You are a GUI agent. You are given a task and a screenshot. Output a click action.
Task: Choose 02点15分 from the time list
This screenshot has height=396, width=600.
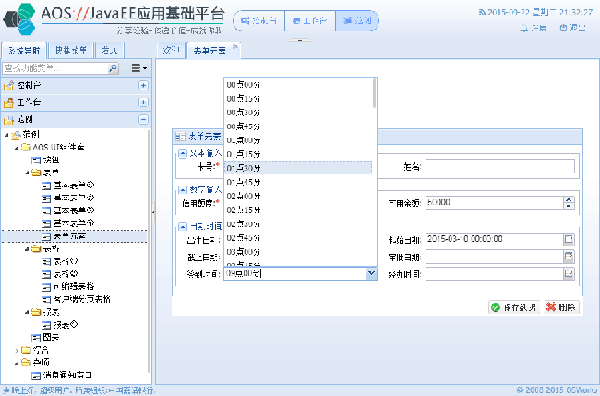[x=297, y=210]
